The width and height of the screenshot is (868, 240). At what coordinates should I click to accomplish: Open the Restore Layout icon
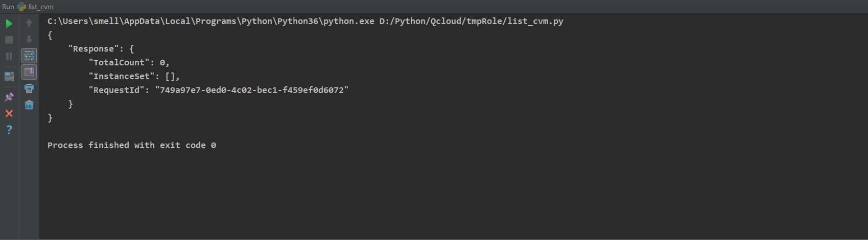click(9, 77)
